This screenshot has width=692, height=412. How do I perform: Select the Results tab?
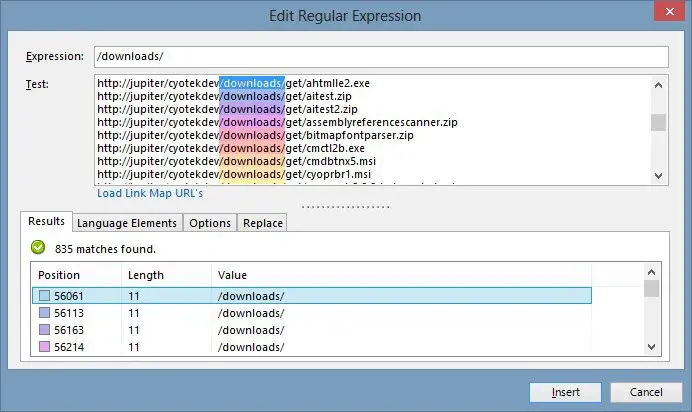point(46,221)
